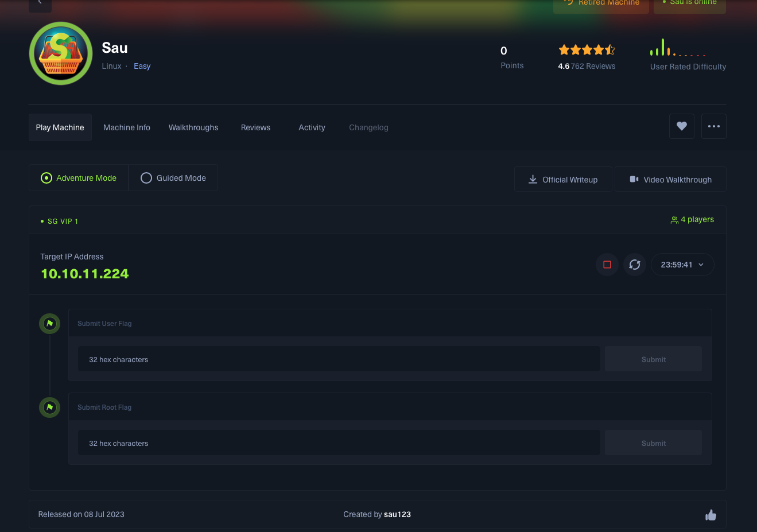The height and width of the screenshot is (532, 757).
Task: Open the three-dots more options menu
Action: point(713,126)
